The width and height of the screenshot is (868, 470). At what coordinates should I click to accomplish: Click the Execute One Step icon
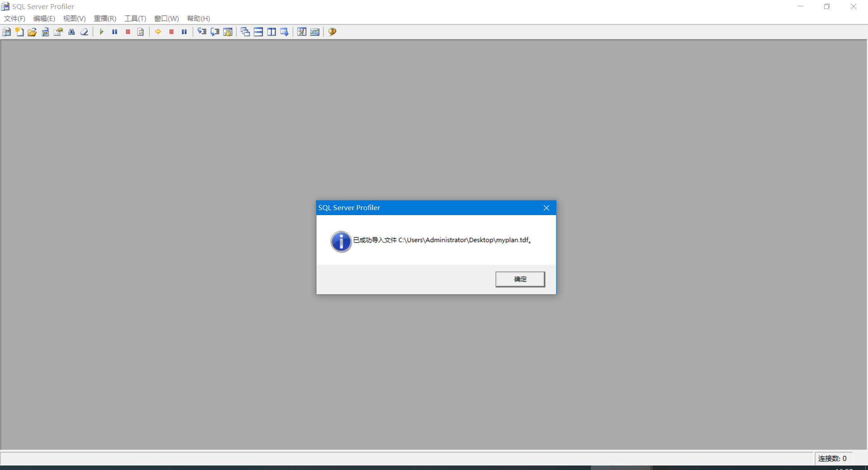pyautogui.click(x=202, y=32)
